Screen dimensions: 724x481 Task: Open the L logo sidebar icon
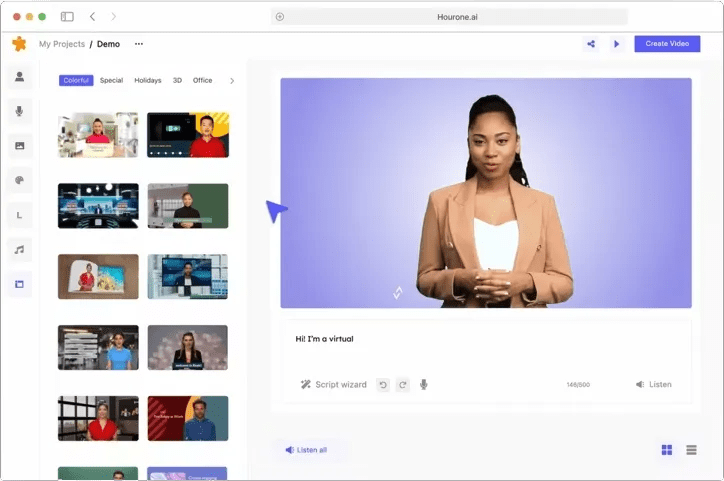click(19, 215)
